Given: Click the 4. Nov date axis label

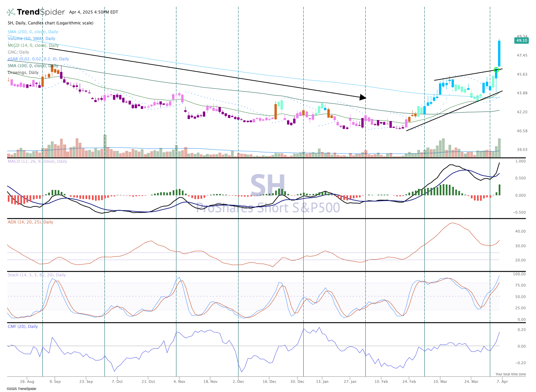Looking at the screenshot, I should [x=179, y=381].
